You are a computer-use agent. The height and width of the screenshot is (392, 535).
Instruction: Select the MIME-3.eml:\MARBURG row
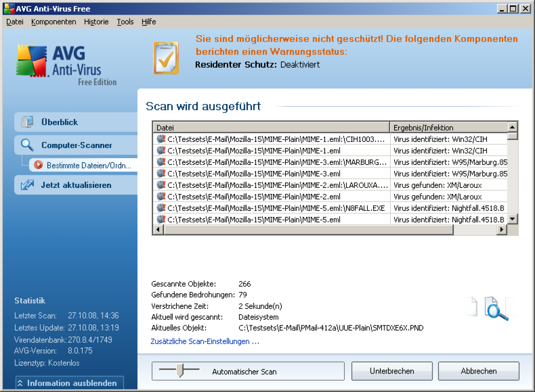pos(330,162)
